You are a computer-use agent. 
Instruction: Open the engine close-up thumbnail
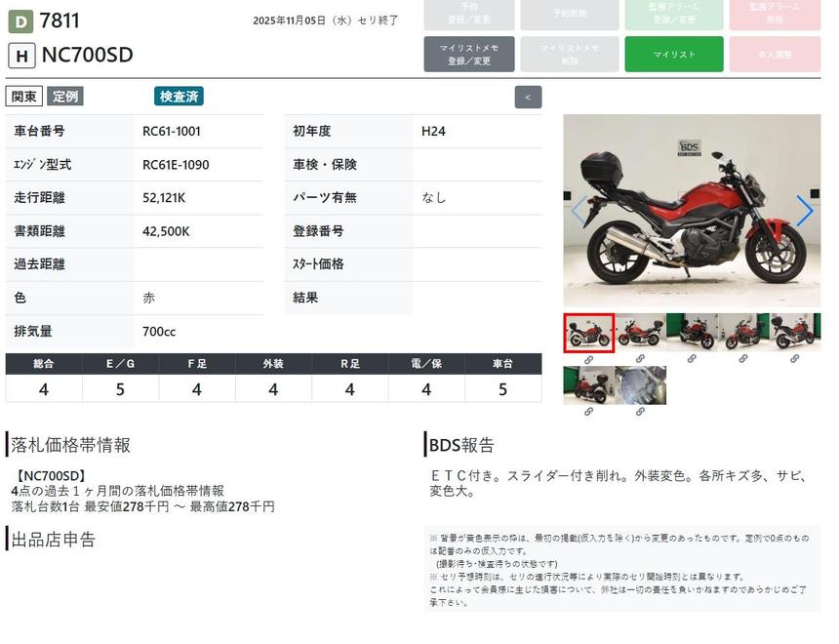[640, 385]
